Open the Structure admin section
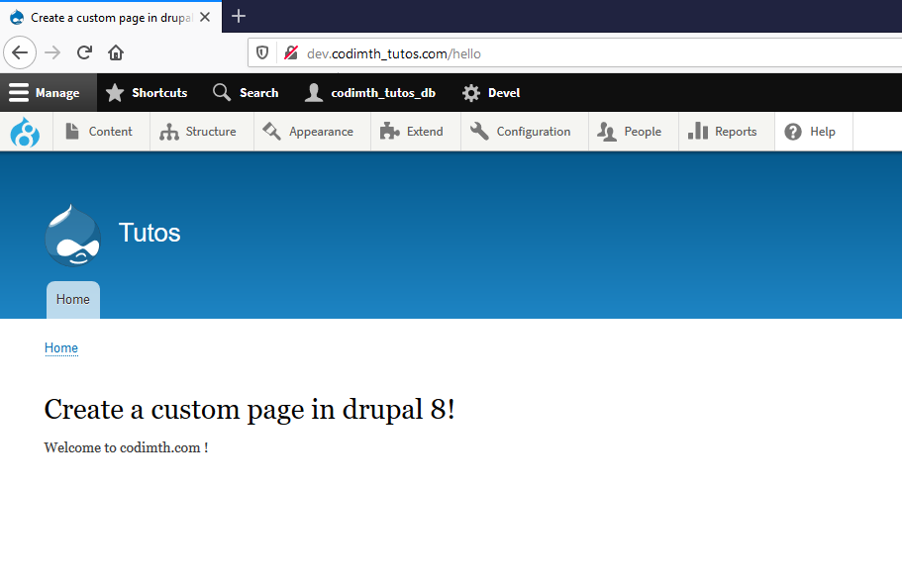Image resolution: width=902 pixels, height=588 pixels. (201, 131)
